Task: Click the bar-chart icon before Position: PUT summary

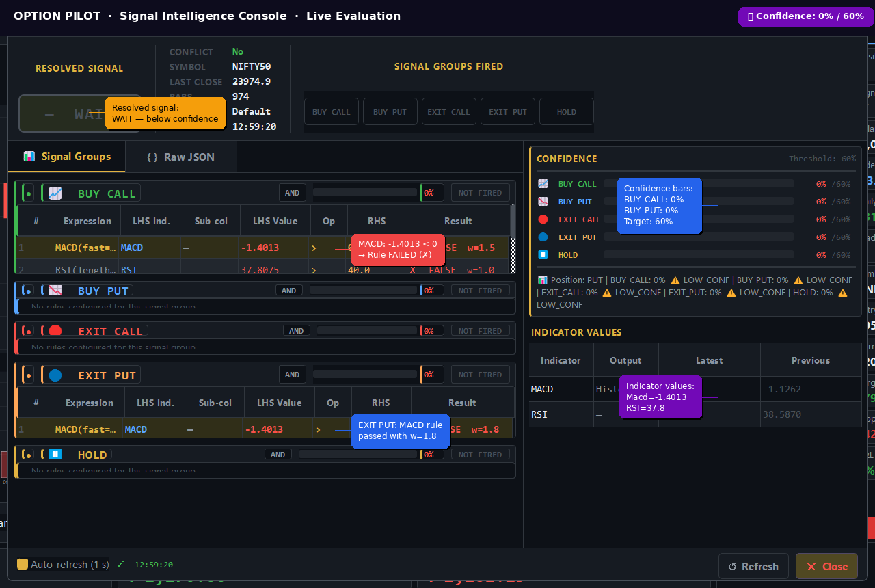Action: (x=542, y=280)
